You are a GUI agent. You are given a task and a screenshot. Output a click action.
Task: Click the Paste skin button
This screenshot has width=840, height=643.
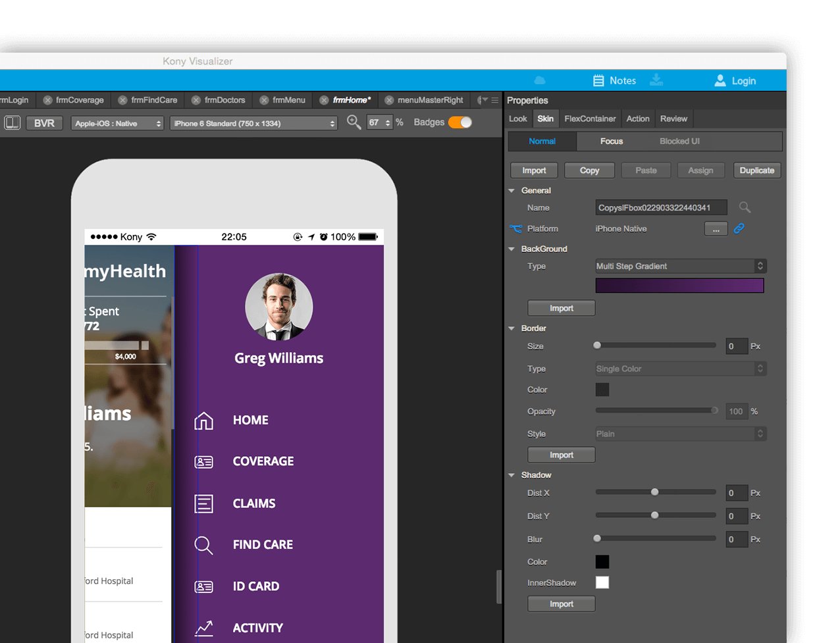click(x=646, y=170)
